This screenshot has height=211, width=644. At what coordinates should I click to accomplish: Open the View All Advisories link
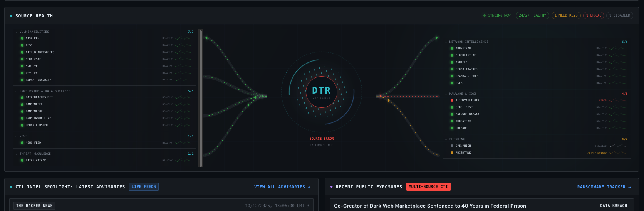(x=282, y=187)
